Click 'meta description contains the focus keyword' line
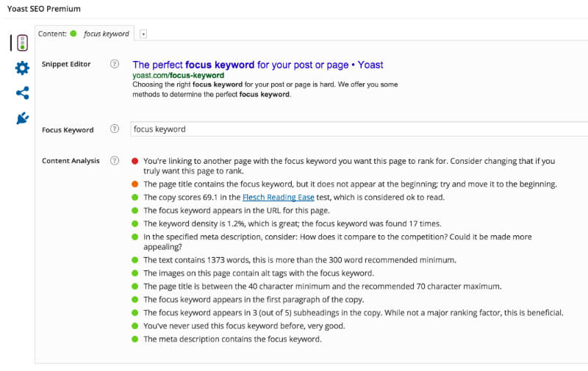Screen dimensions: 588x371 pos(232,339)
